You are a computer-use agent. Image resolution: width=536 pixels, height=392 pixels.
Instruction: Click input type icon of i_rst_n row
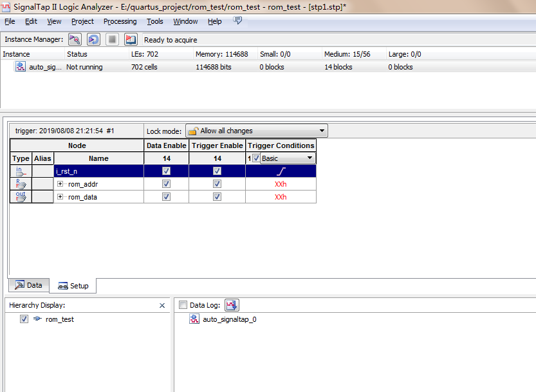[x=21, y=171]
